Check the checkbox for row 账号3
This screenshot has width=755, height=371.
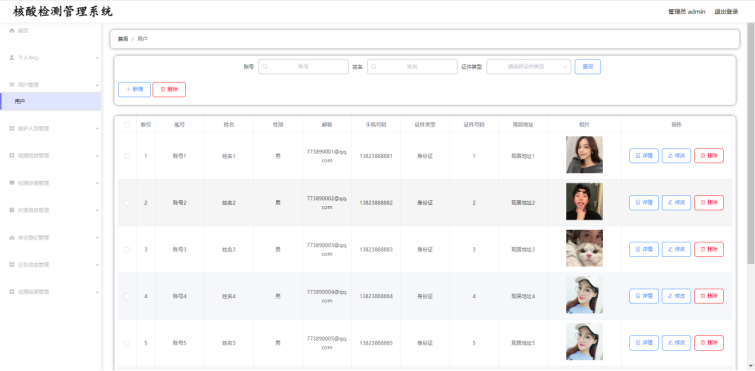[127, 250]
